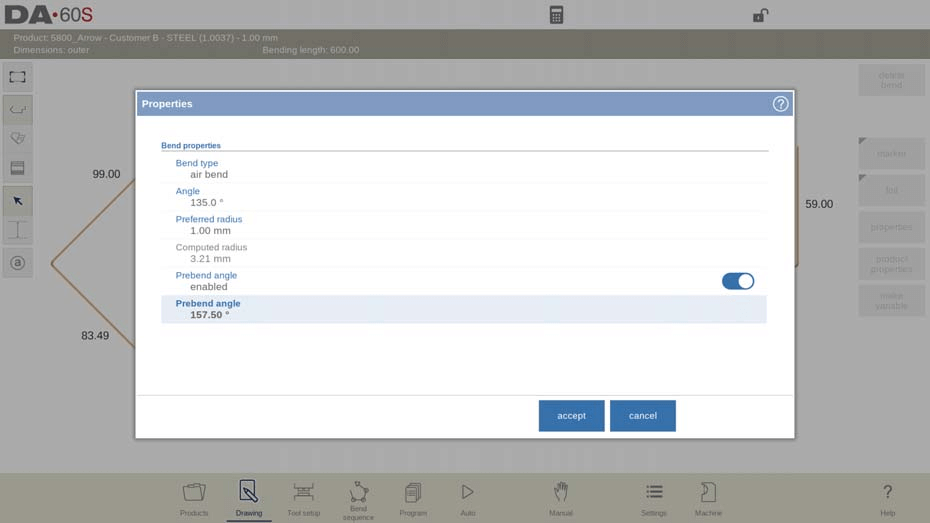Click the unlock padlock icon
This screenshot has height=523, width=930.
(760, 15)
